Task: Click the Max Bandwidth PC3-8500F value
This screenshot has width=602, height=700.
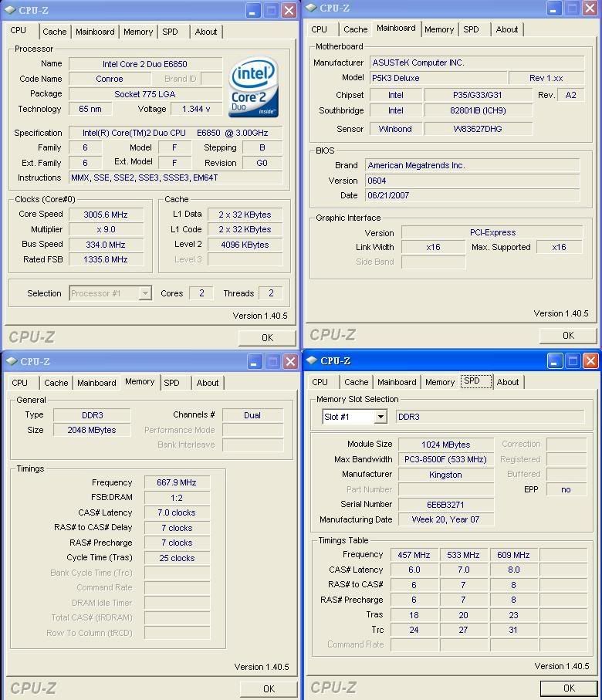Action: pyautogui.click(x=445, y=459)
